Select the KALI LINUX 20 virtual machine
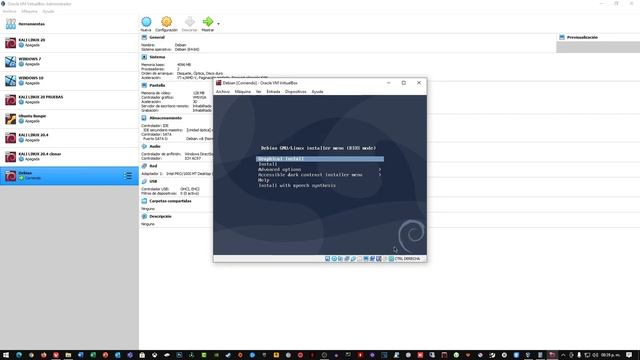 pos(69,43)
